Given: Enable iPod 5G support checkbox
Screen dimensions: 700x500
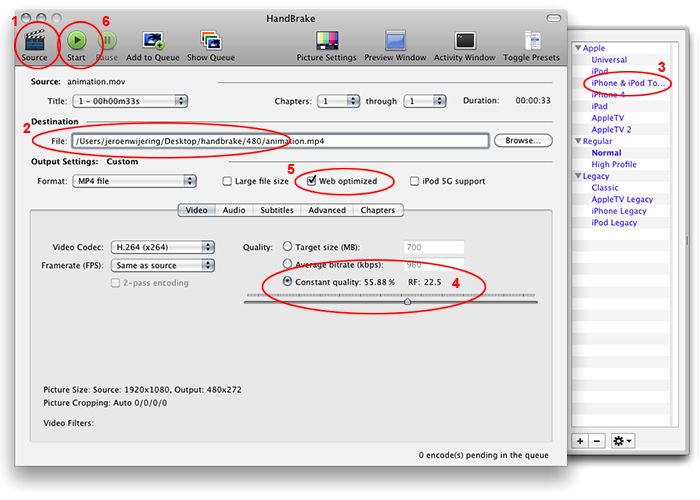Looking at the screenshot, I should point(414,181).
